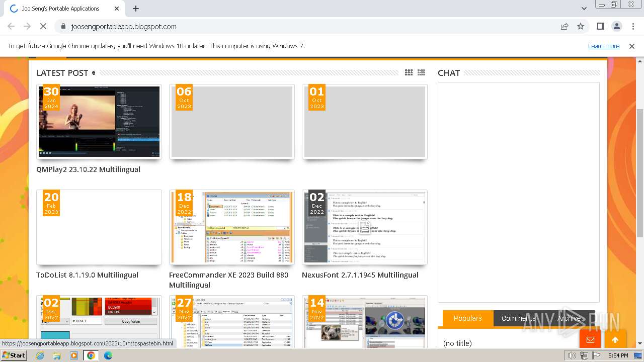The image size is (644, 362).
Task: Click the browser forward arrow
Action: pos(27,27)
